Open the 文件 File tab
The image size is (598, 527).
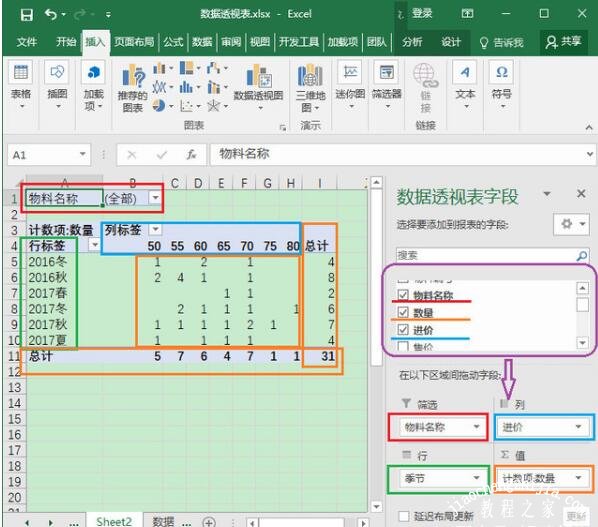[x=27, y=42]
